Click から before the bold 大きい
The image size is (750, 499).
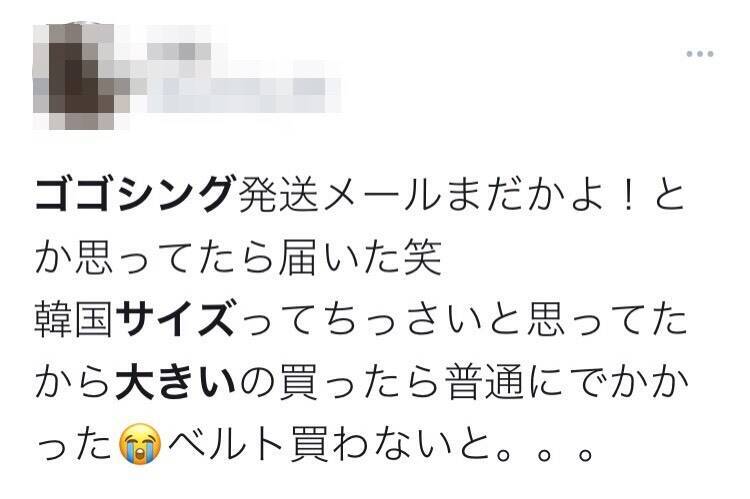tap(75, 384)
